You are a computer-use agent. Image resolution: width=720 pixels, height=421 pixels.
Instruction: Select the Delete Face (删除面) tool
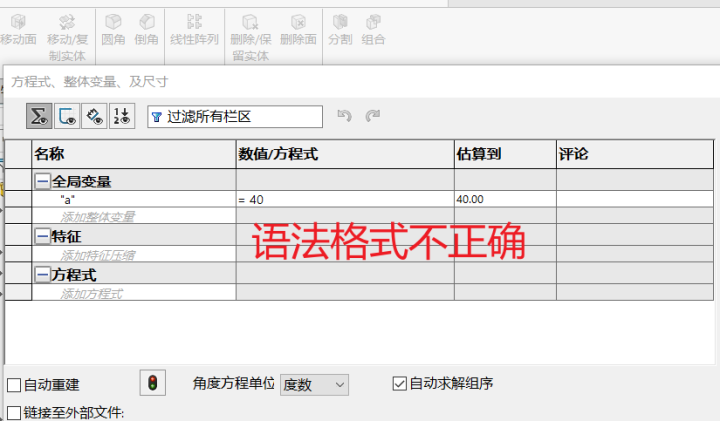298,30
